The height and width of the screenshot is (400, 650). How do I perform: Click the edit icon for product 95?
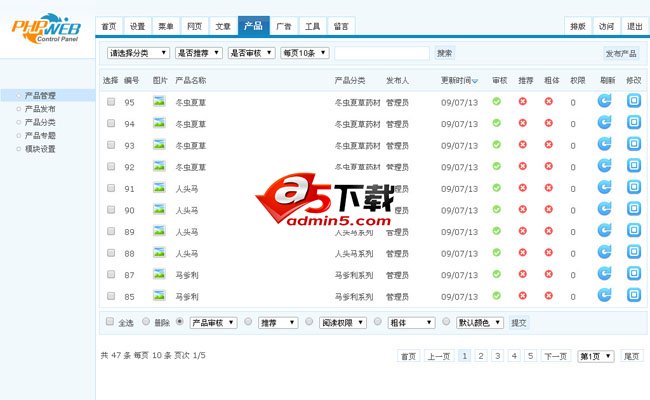point(633,101)
